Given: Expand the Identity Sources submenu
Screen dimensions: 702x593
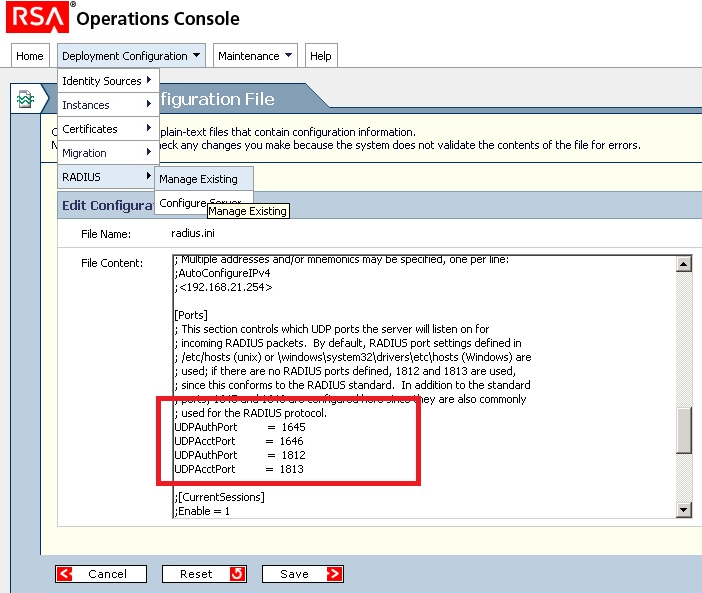Looking at the screenshot, I should point(108,81).
